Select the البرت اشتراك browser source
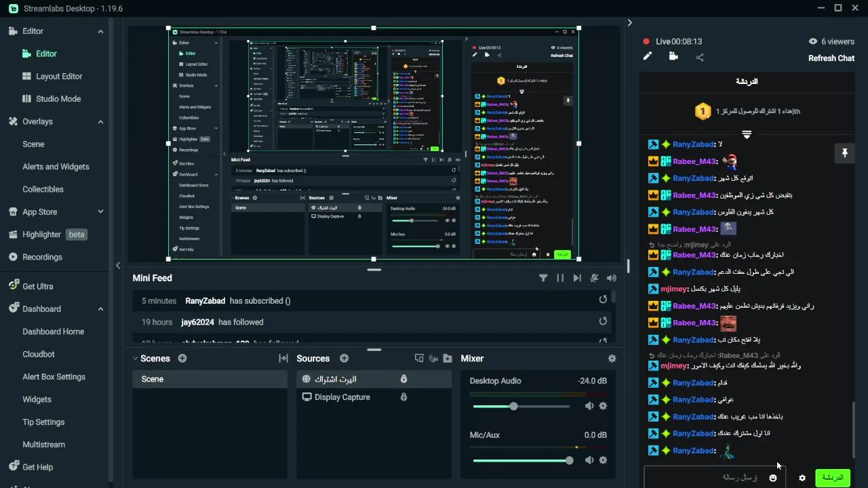This screenshot has height=488, width=868. click(x=374, y=380)
